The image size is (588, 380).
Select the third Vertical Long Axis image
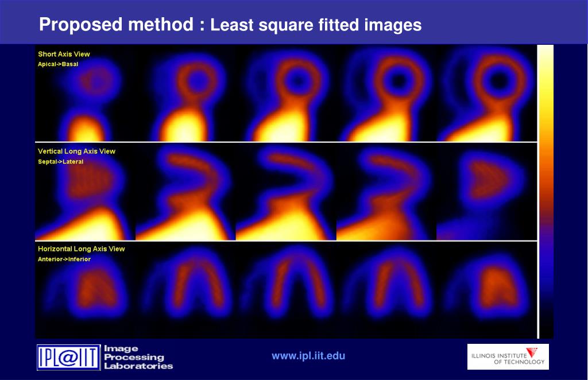(x=286, y=192)
